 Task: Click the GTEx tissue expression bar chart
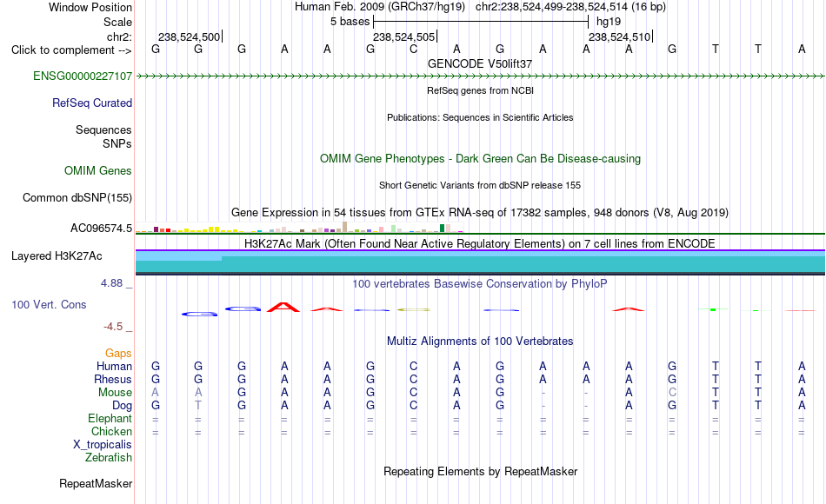tap(299, 228)
